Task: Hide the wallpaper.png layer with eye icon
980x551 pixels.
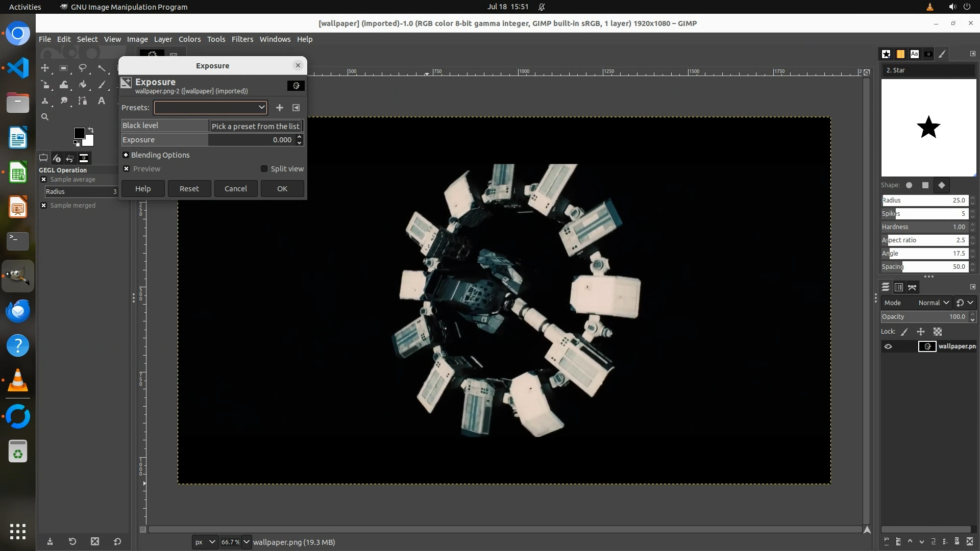Action: coord(888,346)
